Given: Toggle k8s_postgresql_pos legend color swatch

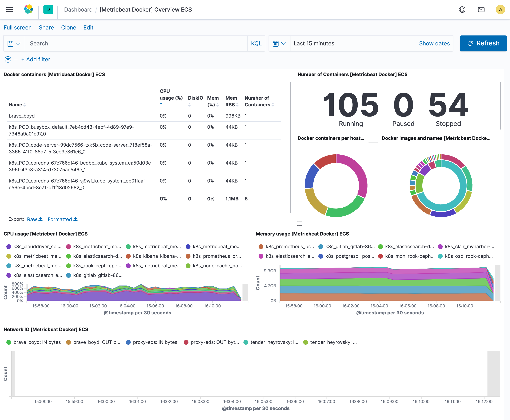Looking at the screenshot, I should tap(321, 256).
